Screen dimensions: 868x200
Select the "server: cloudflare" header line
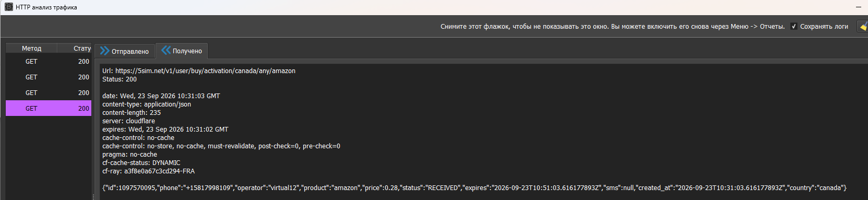click(128, 121)
